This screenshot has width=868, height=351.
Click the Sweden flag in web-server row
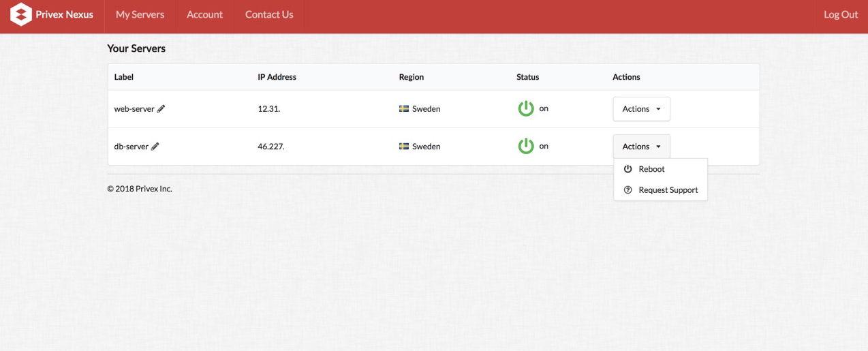pos(404,108)
